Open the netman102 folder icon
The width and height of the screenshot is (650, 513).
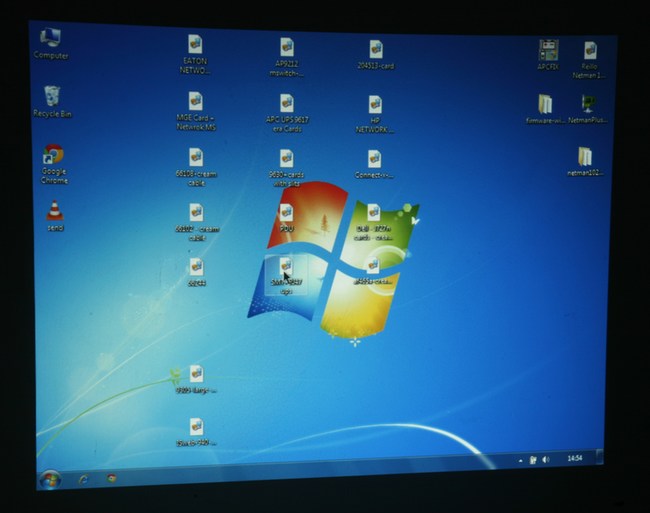(x=585, y=157)
